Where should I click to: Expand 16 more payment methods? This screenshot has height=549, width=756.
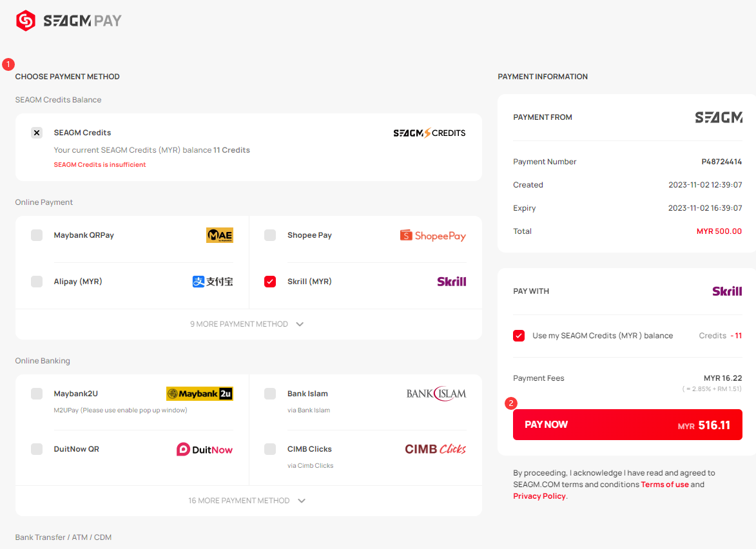pyautogui.click(x=247, y=501)
